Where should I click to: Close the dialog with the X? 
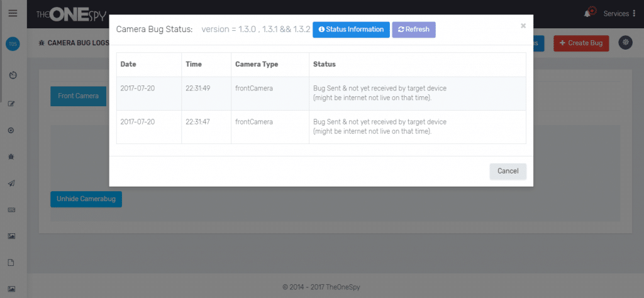pos(523,26)
